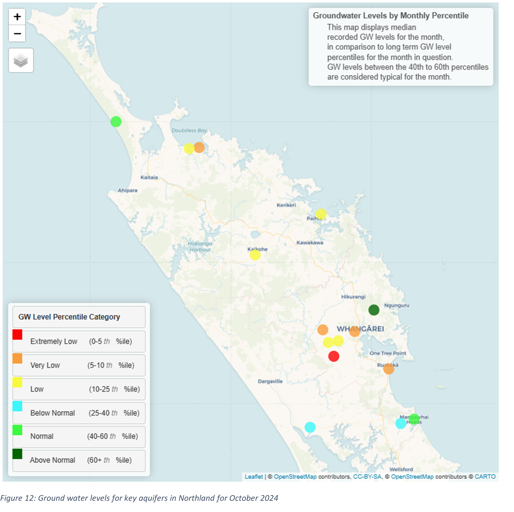
Task: Click the Kerikeri town label
Action: click(x=286, y=205)
